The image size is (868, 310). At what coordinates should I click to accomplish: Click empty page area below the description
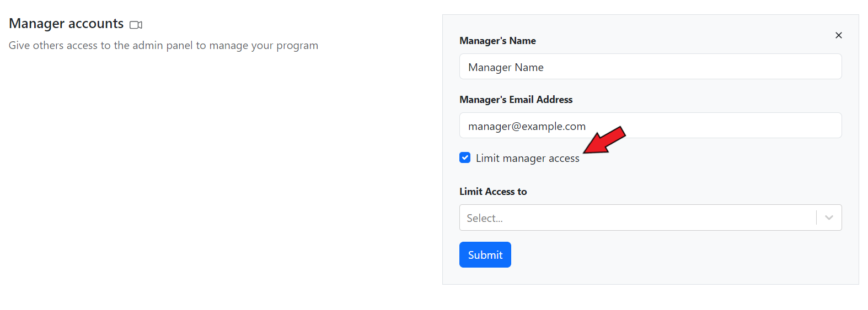click(x=165, y=165)
